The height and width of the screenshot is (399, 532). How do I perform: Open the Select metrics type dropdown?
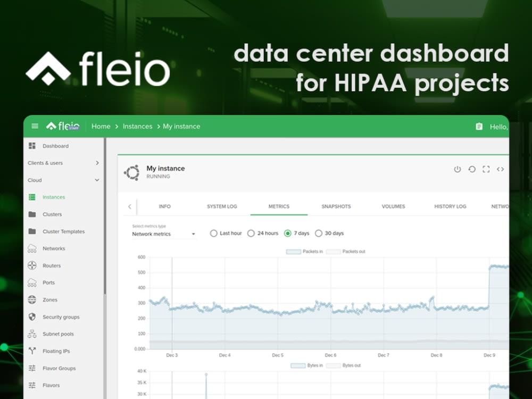coord(163,234)
